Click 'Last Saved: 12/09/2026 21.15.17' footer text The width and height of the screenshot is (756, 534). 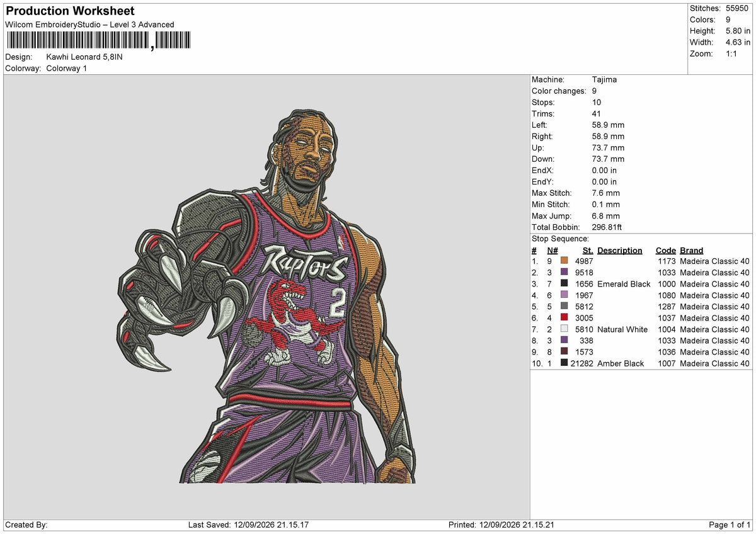248,525
